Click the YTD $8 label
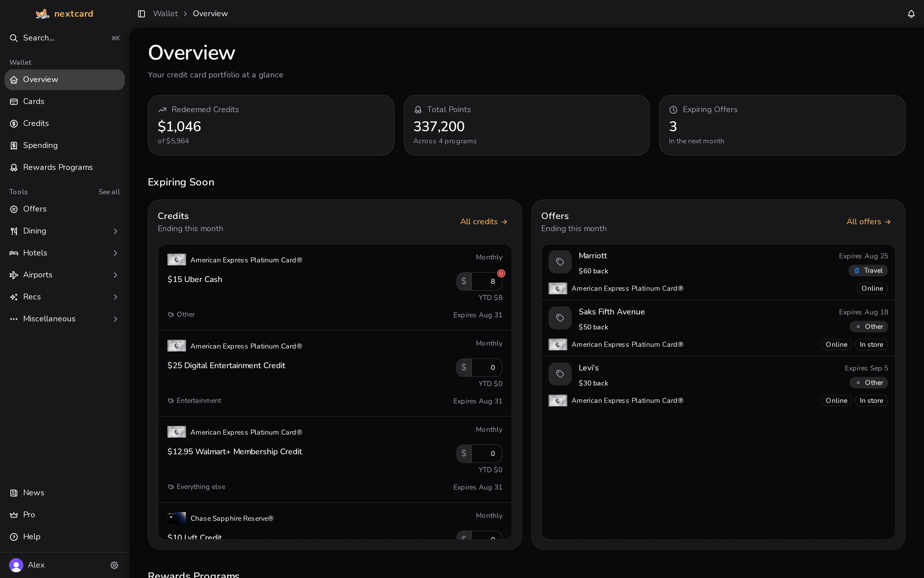The height and width of the screenshot is (578, 924). click(x=490, y=297)
